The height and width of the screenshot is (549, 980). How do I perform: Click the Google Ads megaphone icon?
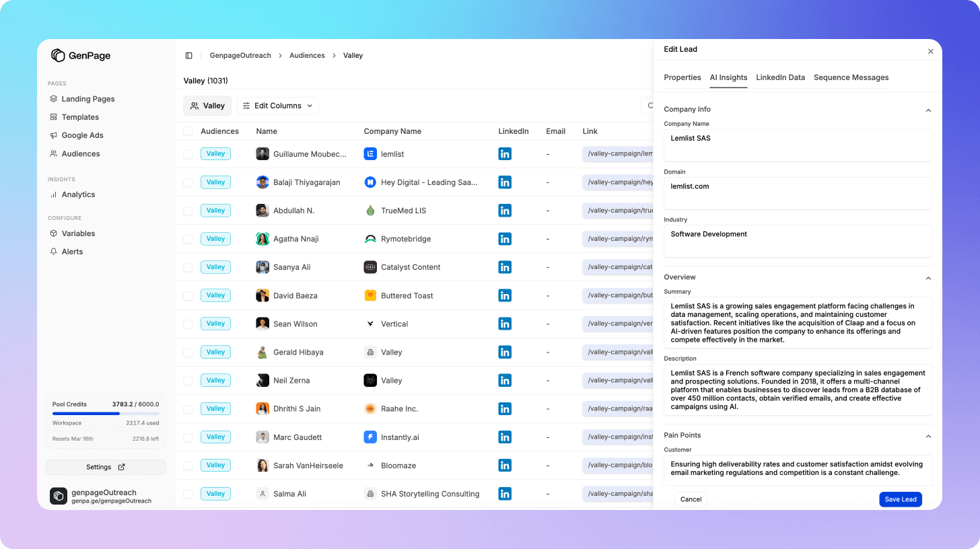pos(54,135)
